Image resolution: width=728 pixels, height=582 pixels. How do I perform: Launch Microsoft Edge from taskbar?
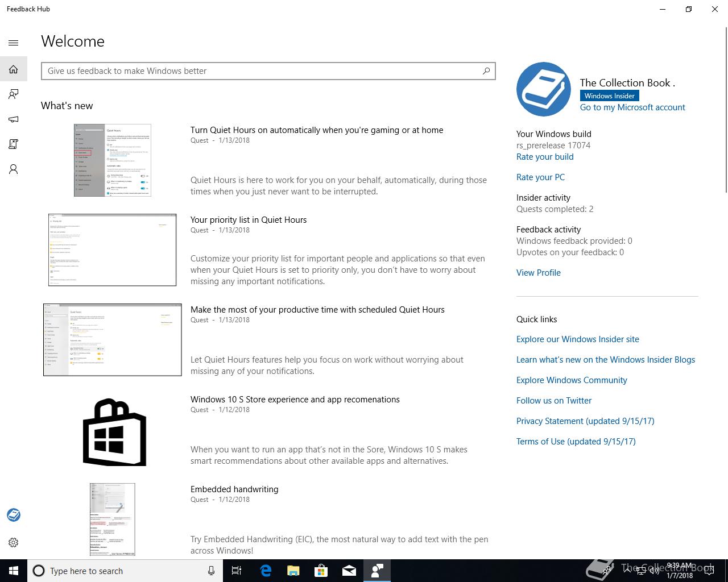265,571
